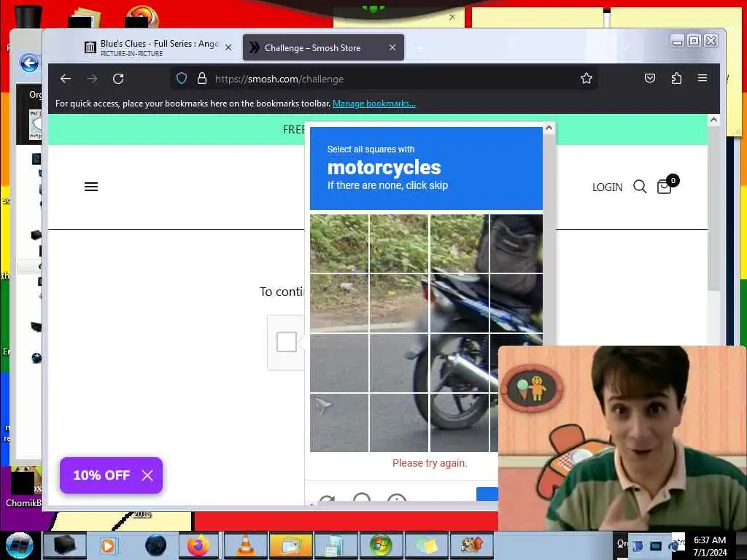Click the Smosh store search magnifier
Viewport: 747px width, 560px height.
pyautogui.click(x=640, y=187)
